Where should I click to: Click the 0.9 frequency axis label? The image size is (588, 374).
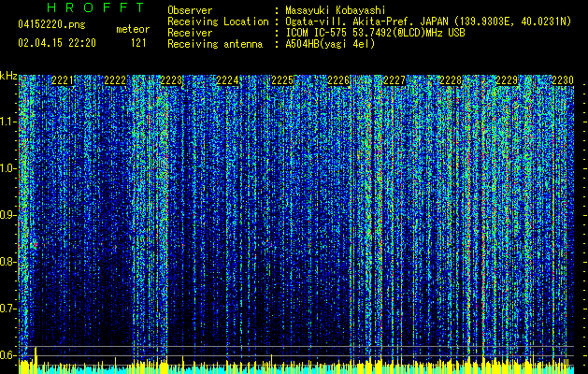tap(8, 215)
